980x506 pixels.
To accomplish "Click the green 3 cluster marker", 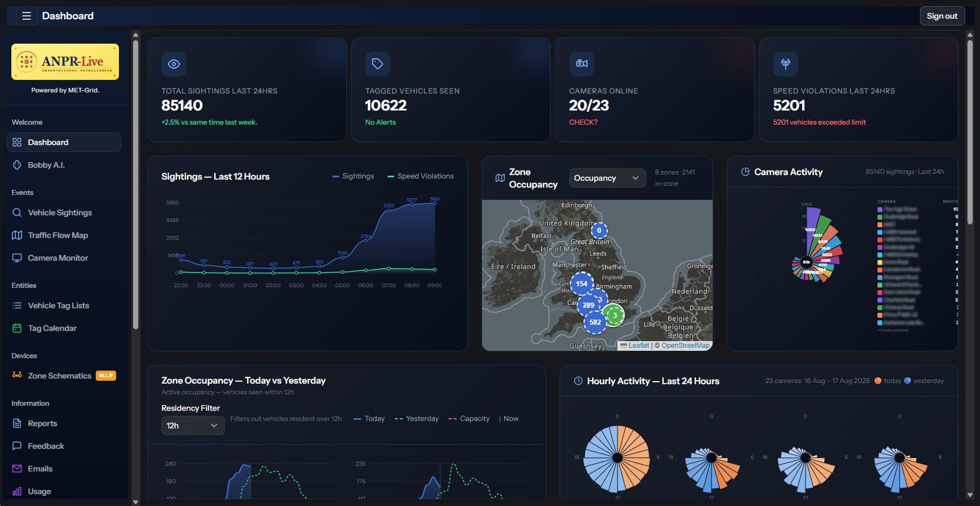I will coord(615,315).
